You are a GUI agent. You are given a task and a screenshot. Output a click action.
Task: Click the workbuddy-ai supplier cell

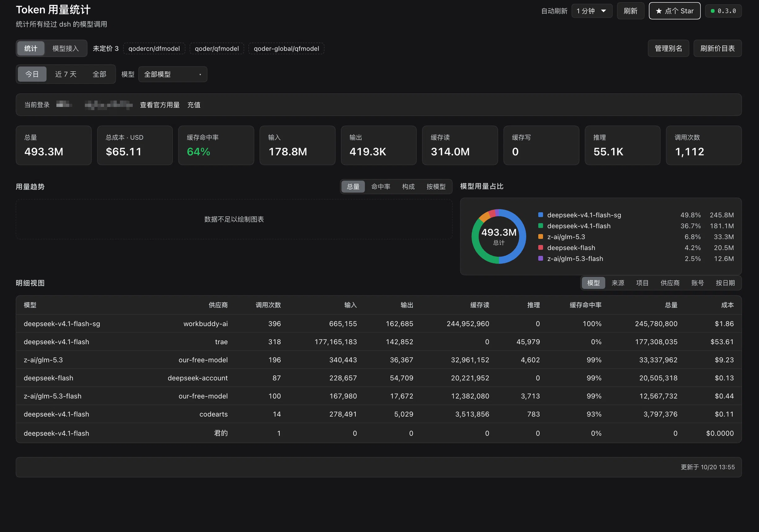[x=206, y=324]
